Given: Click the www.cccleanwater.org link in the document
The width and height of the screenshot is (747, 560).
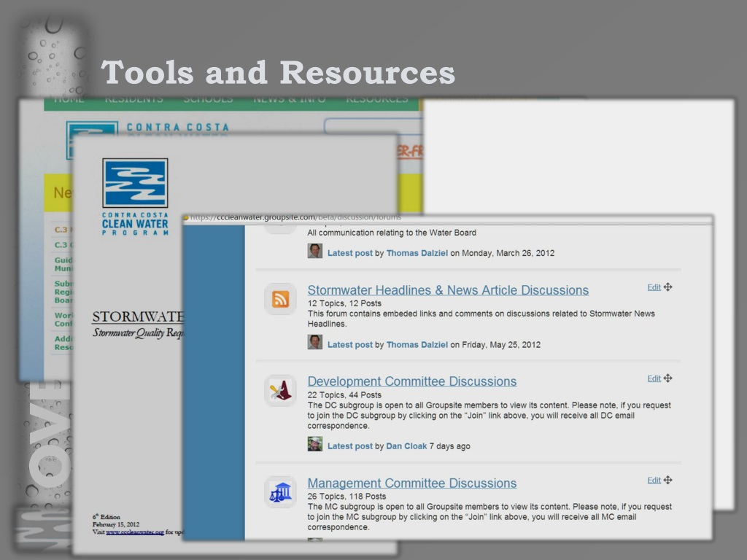Looking at the screenshot, I should [x=135, y=532].
